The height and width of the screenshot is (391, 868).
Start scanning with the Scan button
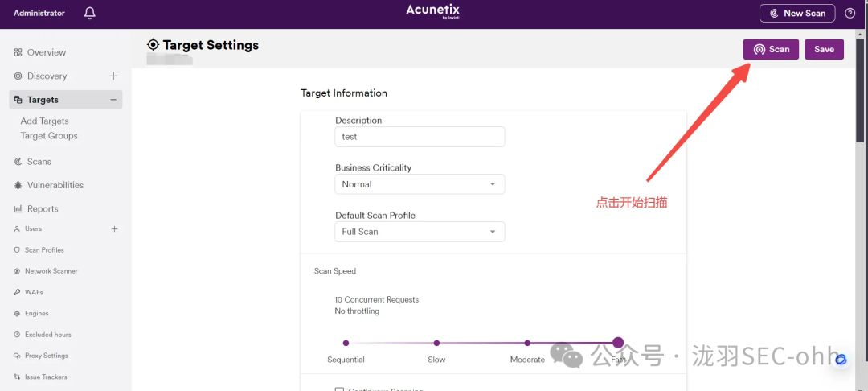click(771, 49)
